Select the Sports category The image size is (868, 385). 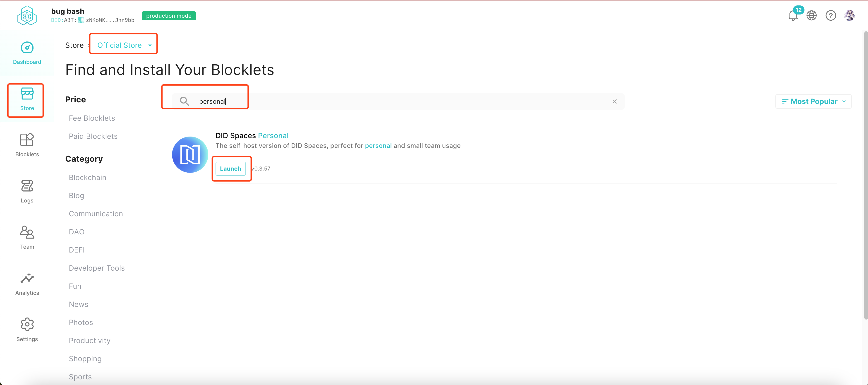[80, 377]
